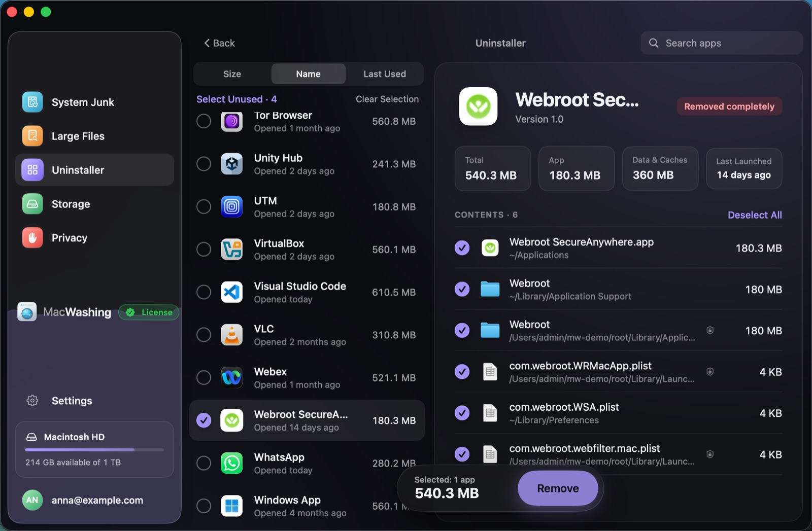The image size is (812, 531).
Task: Click Clear Selection
Action: click(x=387, y=99)
